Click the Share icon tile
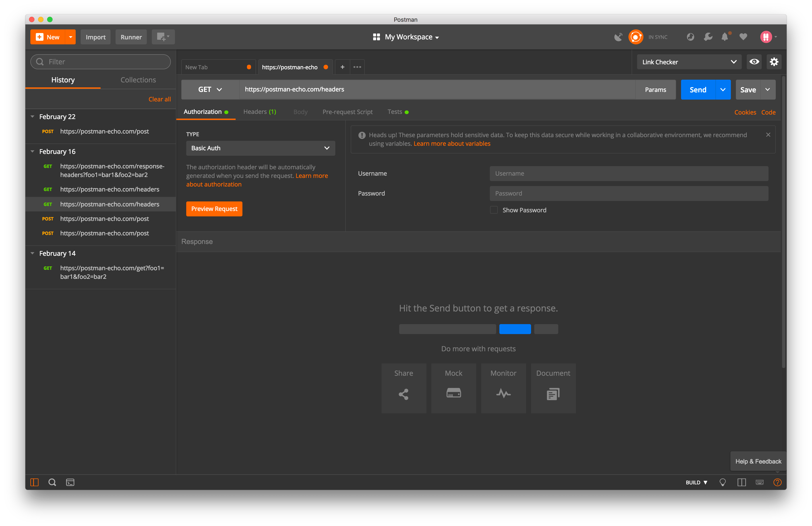This screenshot has width=812, height=526. [404, 388]
